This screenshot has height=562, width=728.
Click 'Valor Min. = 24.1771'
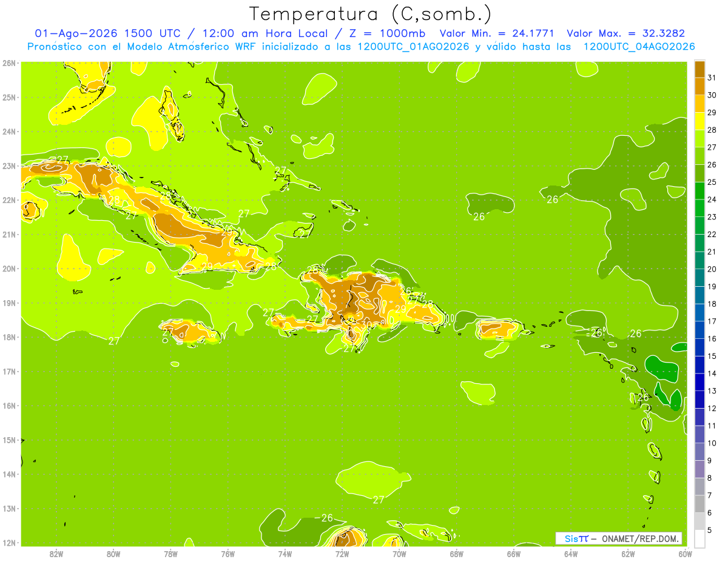click(x=497, y=34)
